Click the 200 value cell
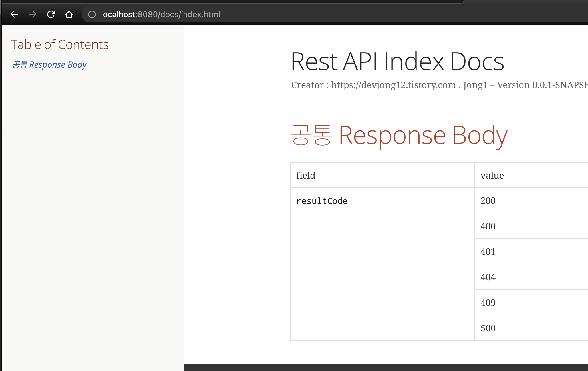The image size is (588, 371). pyautogui.click(x=488, y=201)
